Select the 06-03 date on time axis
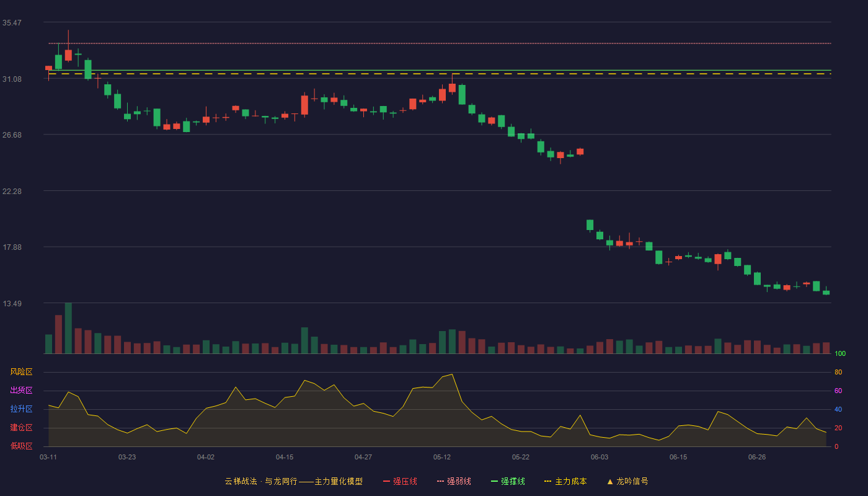868x496 pixels. point(600,457)
